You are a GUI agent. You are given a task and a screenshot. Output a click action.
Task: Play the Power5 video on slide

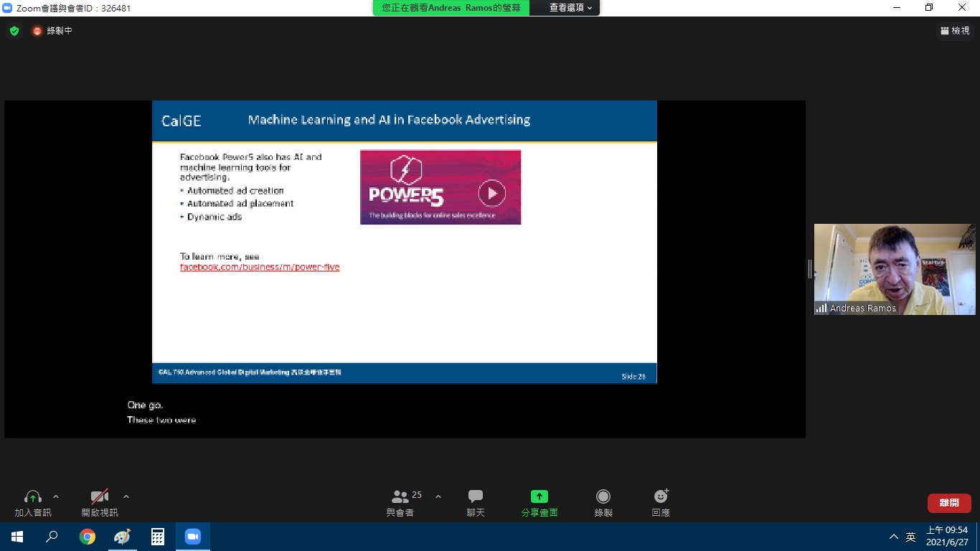click(491, 193)
